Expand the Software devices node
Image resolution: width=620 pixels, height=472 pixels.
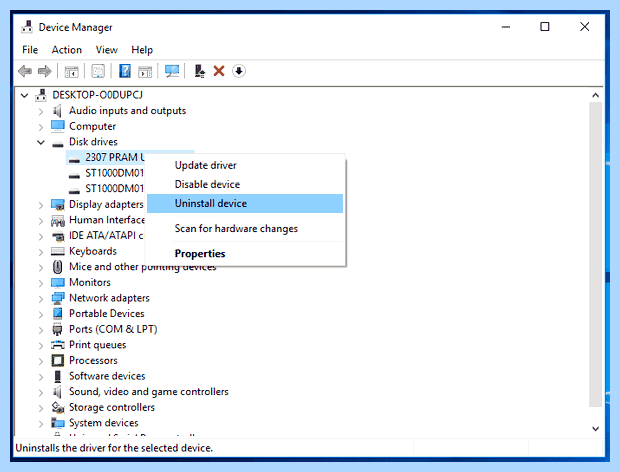point(41,377)
